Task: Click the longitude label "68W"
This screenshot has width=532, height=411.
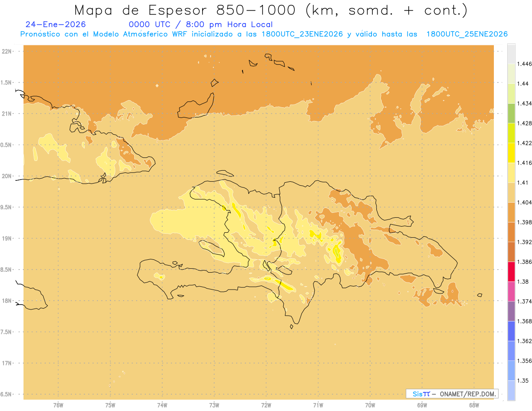Action: 474,405
